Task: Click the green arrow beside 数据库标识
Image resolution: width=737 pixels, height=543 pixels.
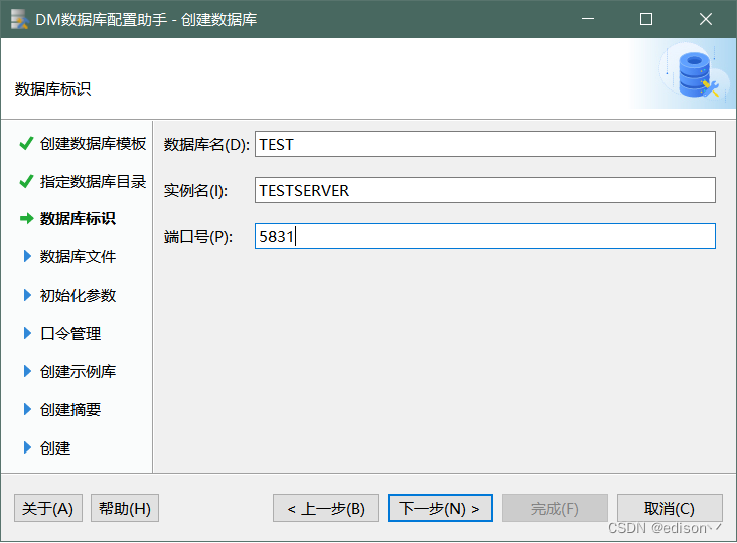Action: 26,219
